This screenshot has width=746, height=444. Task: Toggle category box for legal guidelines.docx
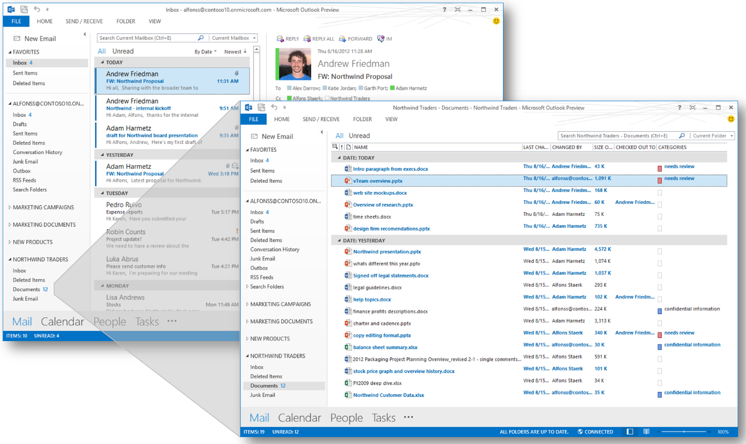[659, 287]
